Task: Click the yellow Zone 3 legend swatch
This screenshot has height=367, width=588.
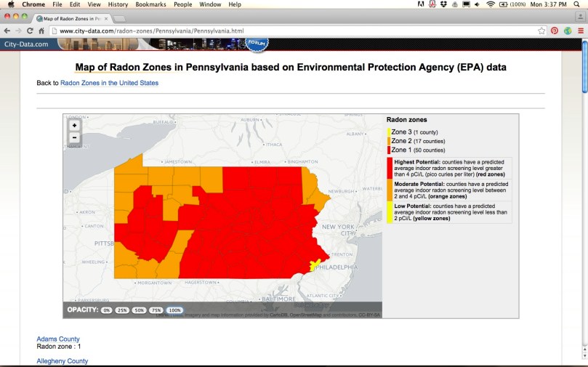Action: [x=389, y=132]
